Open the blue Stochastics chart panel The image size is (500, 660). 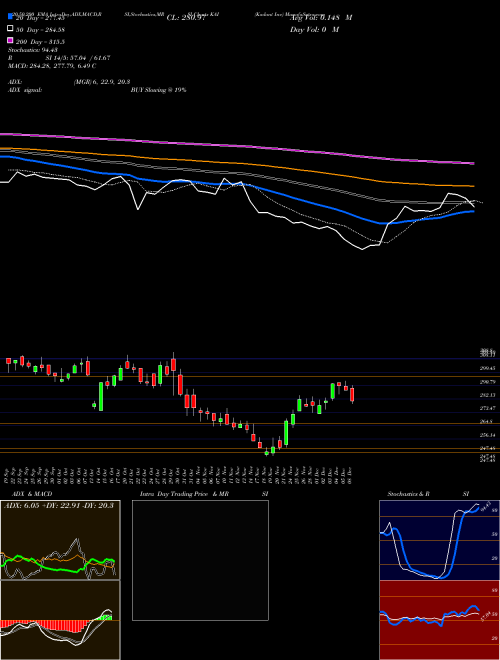439,540
